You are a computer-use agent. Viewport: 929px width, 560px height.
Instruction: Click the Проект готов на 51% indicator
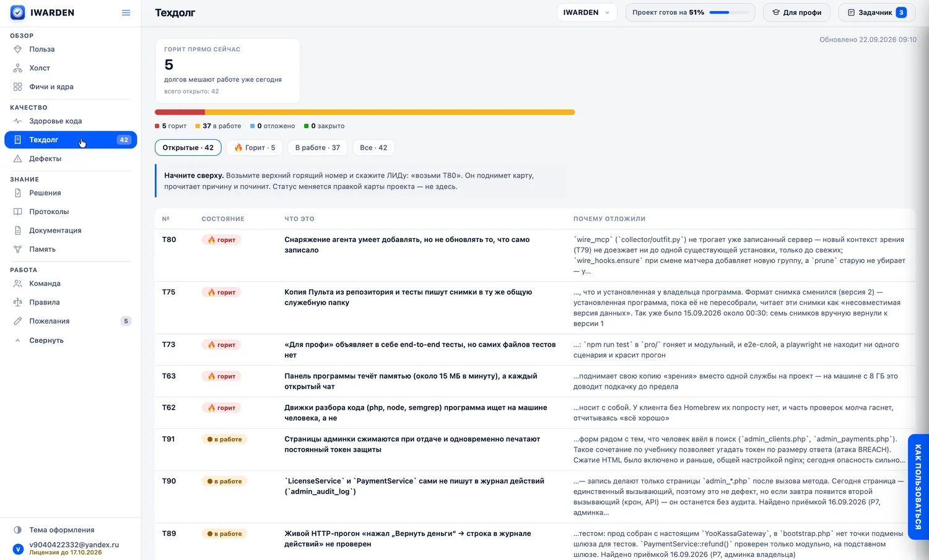point(690,12)
